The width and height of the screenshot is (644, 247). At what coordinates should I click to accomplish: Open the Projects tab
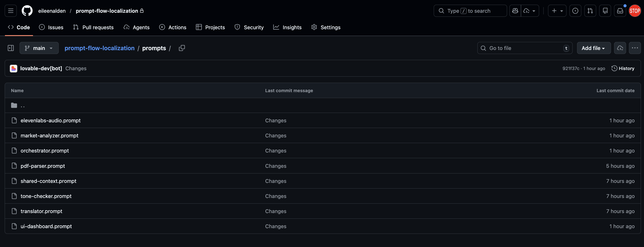pos(211,27)
